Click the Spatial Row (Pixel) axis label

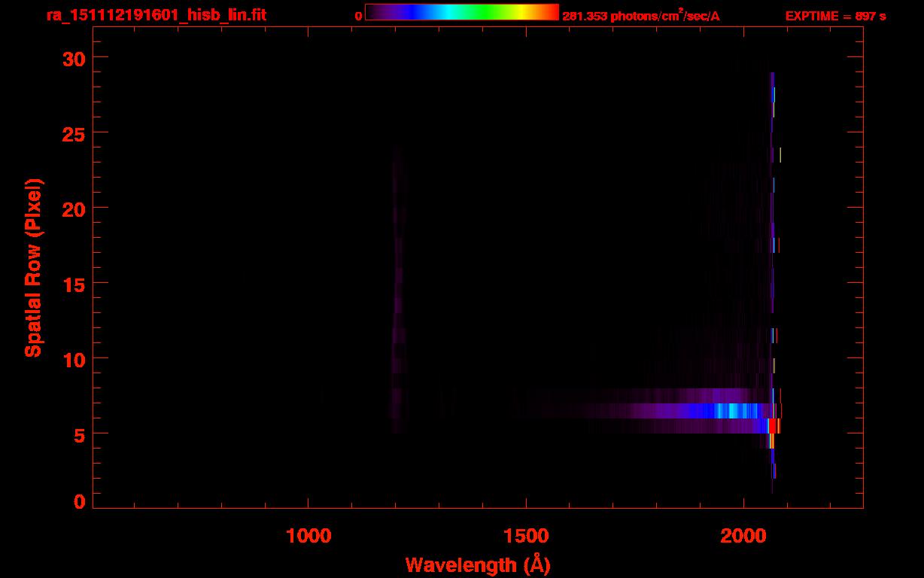pyautogui.click(x=33, y=268)
